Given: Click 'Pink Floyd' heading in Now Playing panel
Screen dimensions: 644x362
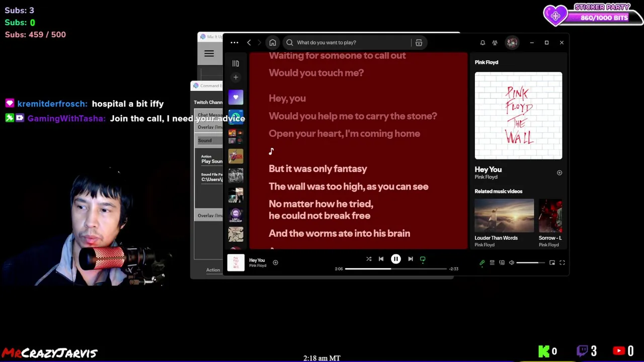Looking at the screenshot, I should click(487, 62).
